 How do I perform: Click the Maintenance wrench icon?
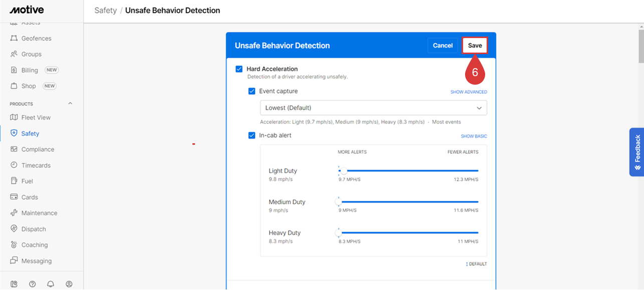[x=14, y=213]
